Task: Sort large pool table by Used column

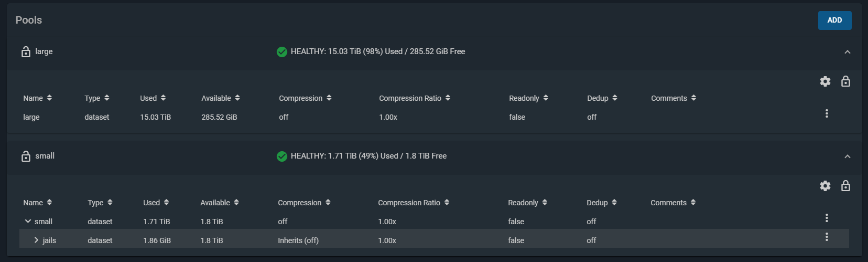Action: [153, 98]
